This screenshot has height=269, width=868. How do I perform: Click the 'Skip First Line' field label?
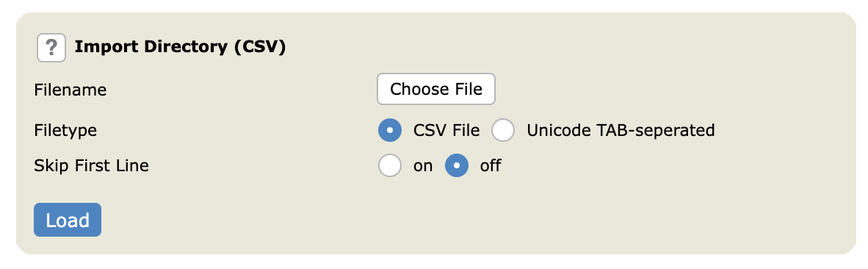pyautogui.click(x=91, y=165)
